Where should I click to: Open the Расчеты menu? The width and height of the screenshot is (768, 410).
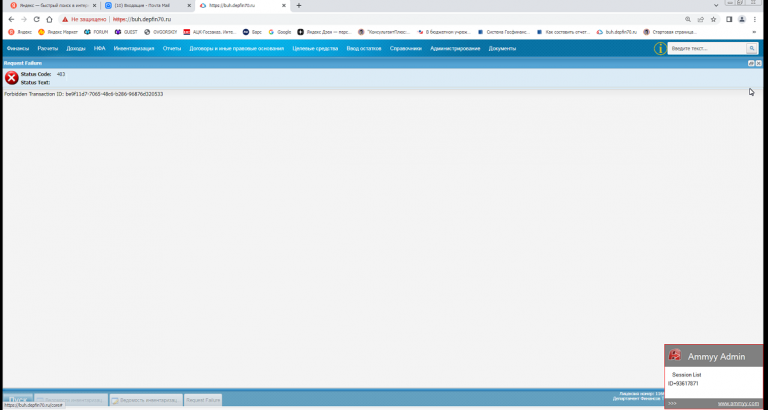(x=48, y=48)
